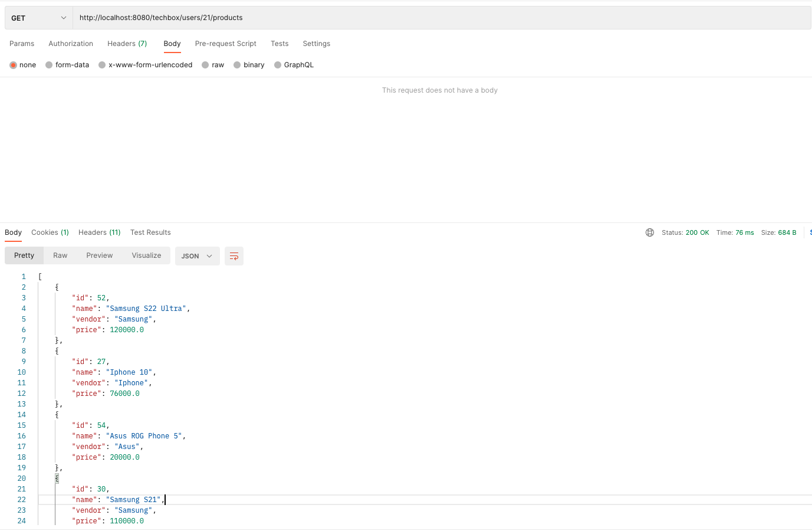812x531 pixels.
Task: Select the response Body tab
Action: coord(13,232)
